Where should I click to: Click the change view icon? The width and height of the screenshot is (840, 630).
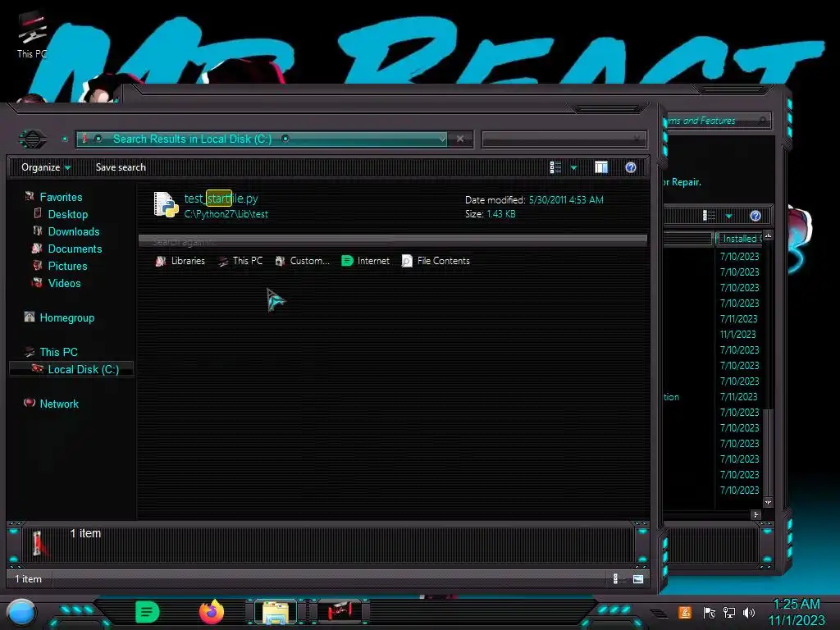[x=555, y=167]
